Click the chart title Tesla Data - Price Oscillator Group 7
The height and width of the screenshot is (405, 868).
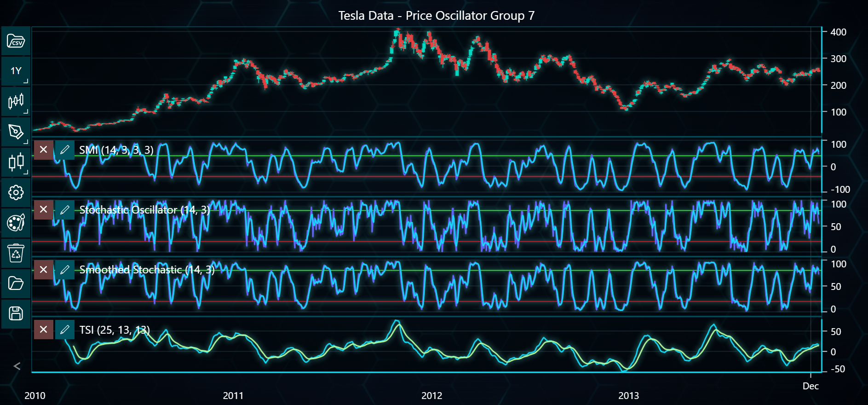pos(437,16)
